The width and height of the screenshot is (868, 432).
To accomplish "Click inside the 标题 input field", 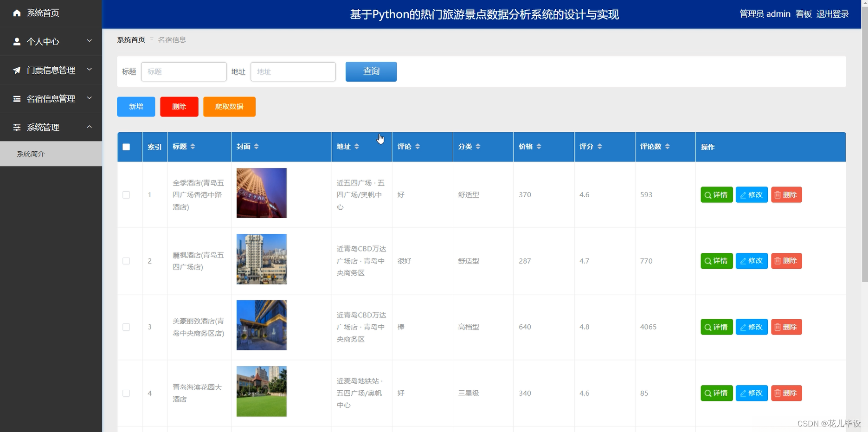I will point(184,71).
